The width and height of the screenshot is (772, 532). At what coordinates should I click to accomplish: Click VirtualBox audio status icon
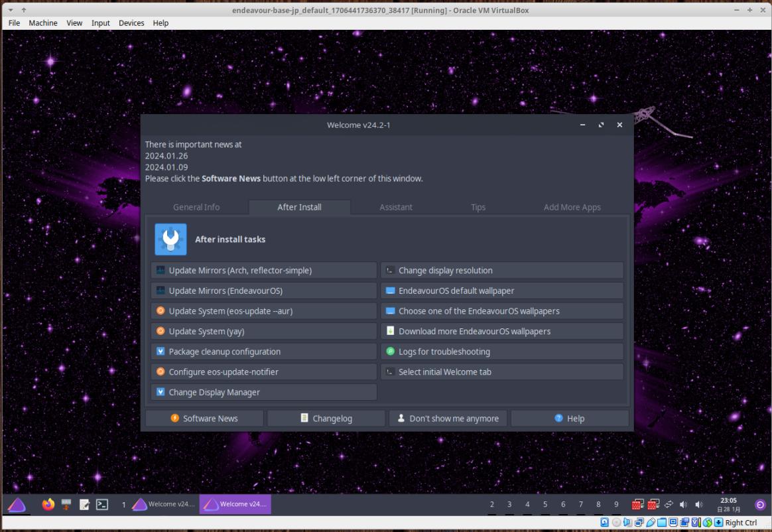pos(627,523)
